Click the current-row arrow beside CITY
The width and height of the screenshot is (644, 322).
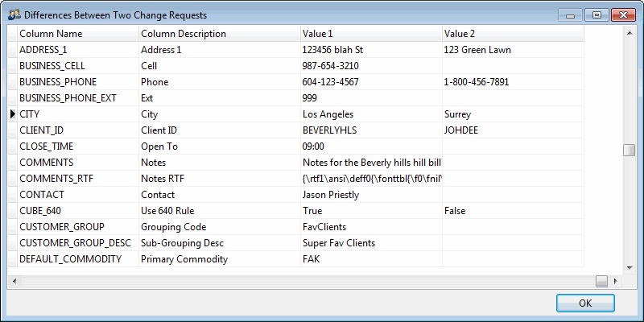(12, 114)
